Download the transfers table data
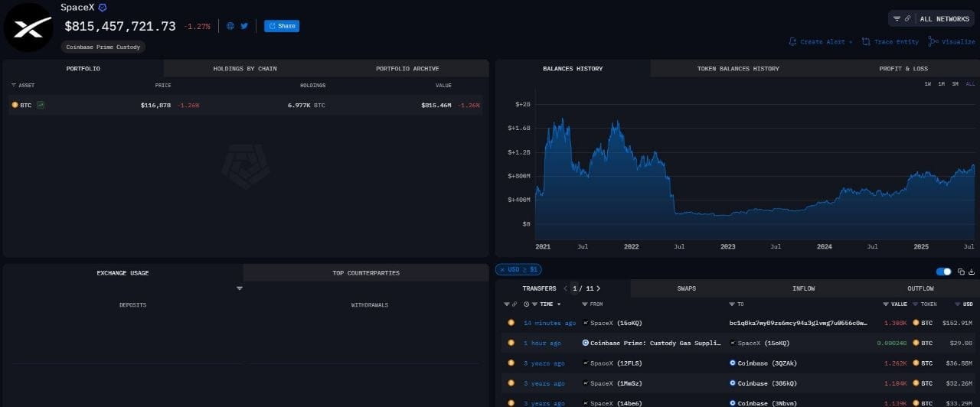Screen dimensions: 980x407 click(971, 272)
